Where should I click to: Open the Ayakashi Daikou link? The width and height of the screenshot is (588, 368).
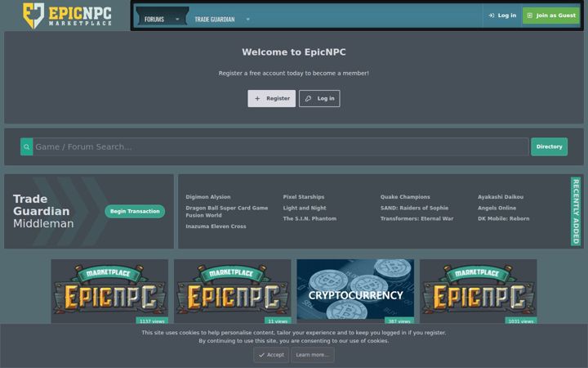501,197
